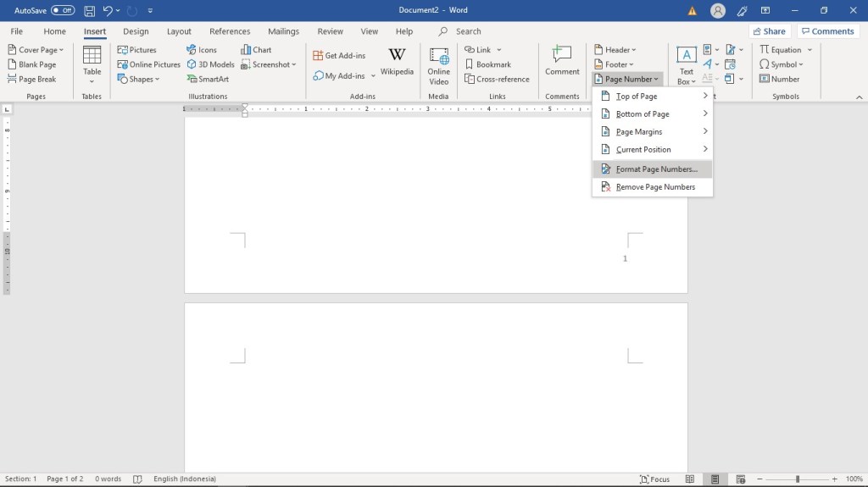
Task: Insert a SmartArt graphic
Action: [208, 79]
